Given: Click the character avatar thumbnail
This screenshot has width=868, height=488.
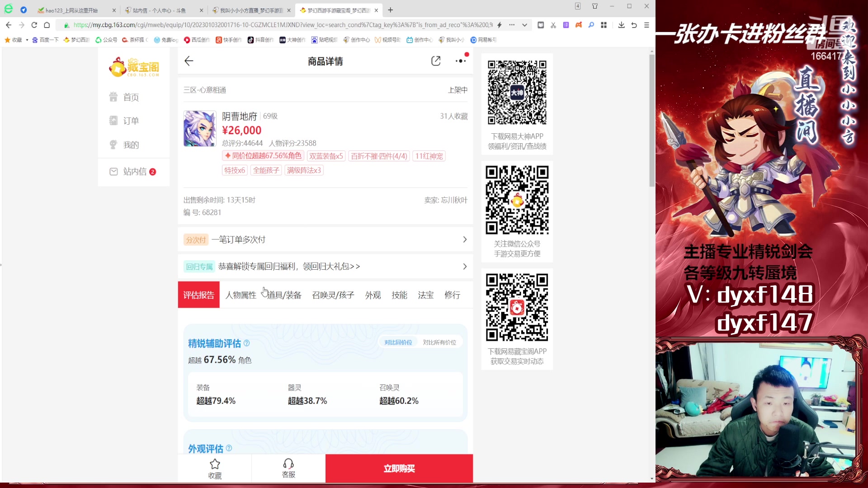Looking at the screenshot, I should pyautogui.click(x=200, y=128).
